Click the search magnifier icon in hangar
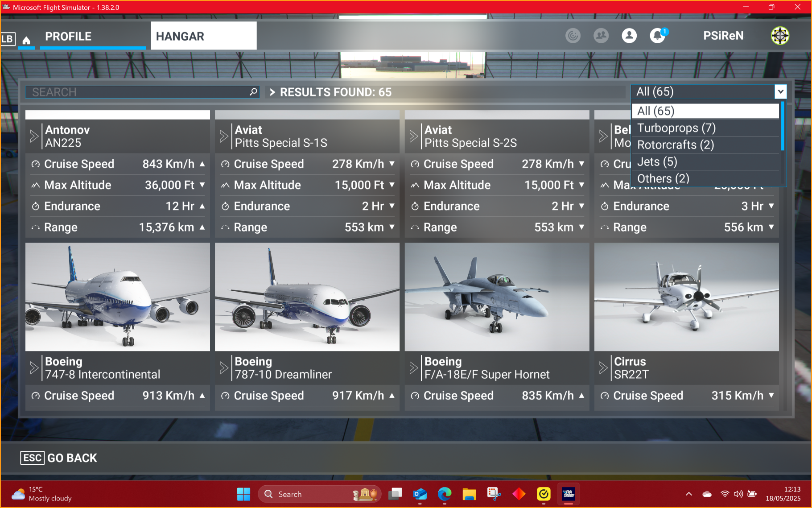 [253, 92]
